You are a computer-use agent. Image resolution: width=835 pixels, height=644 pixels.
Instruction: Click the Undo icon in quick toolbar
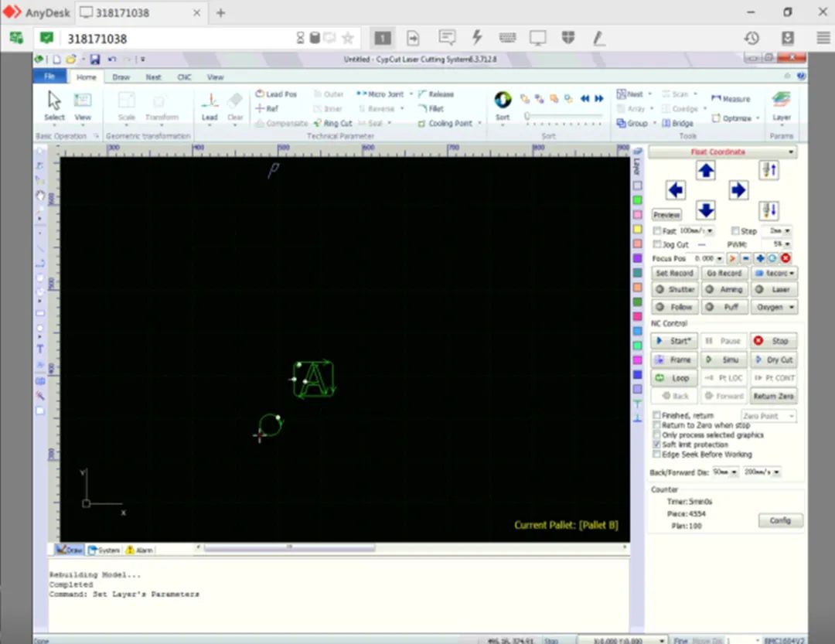coord(112,59)
